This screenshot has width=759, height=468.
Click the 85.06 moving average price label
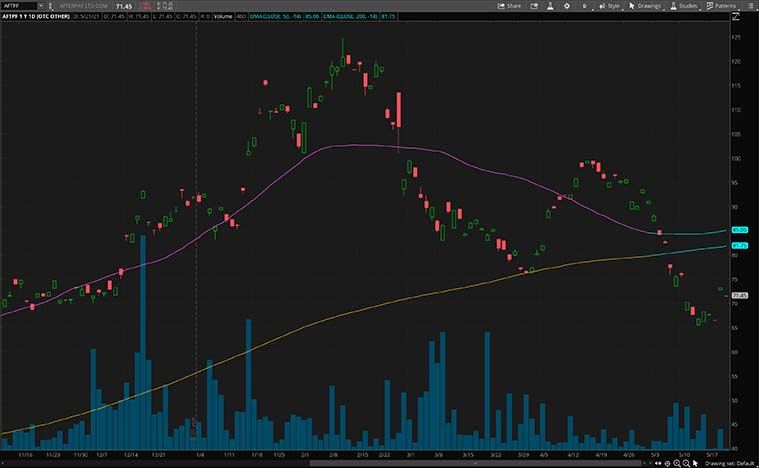741,231
